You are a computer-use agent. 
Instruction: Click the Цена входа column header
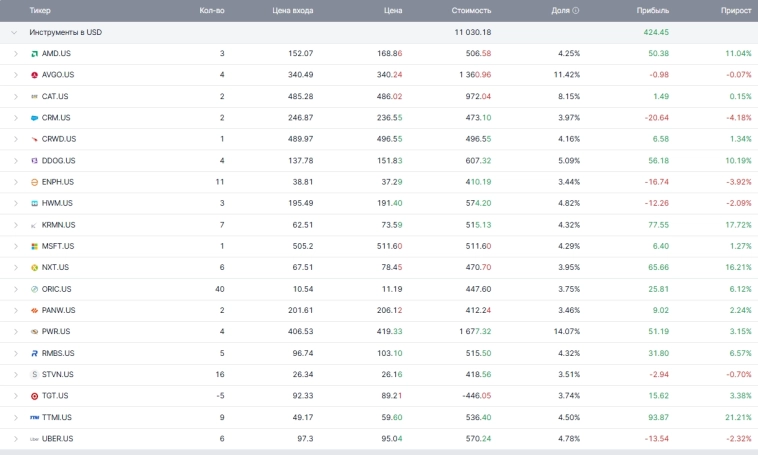pyautogui.click(x=292, y=10)
